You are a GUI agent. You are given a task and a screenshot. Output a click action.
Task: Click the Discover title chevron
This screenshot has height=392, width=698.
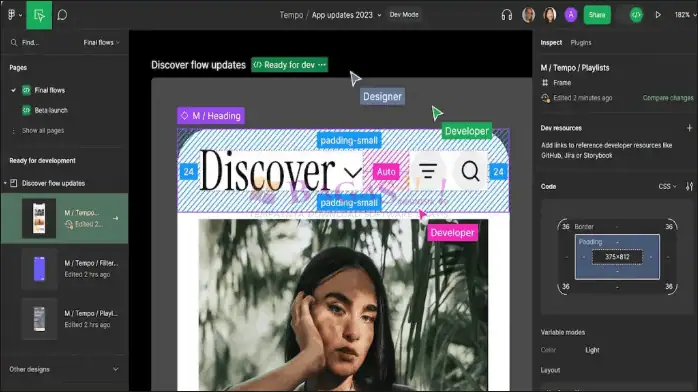353,172
